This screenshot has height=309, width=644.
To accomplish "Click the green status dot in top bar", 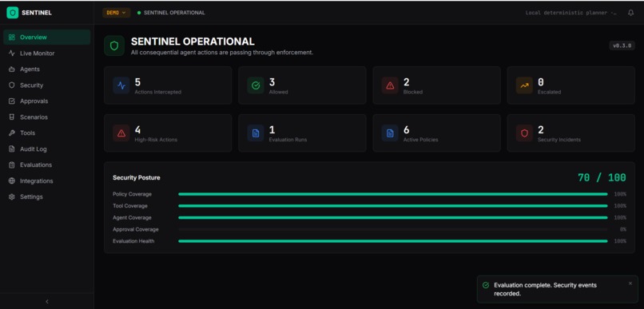I will point(139,13).
